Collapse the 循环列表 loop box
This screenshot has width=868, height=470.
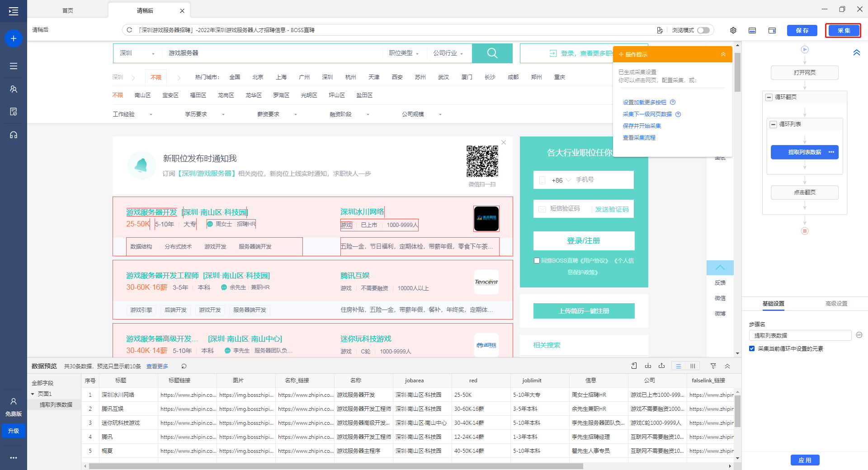(773, 124)
